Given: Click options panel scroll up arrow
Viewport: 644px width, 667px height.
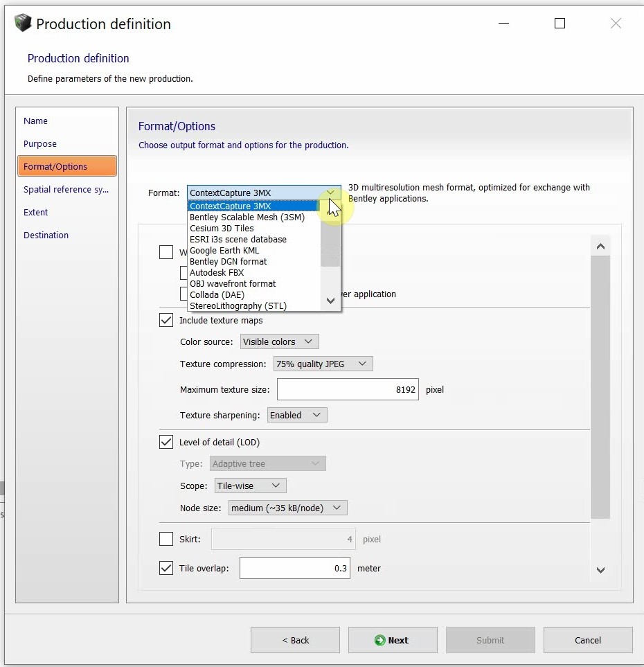Looking at the screenshot, I should tap(600, 246).
